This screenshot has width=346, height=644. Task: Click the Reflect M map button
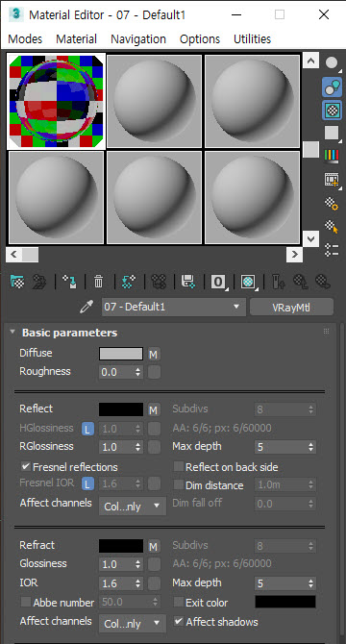pyautogui.click(x=154, y=409)
